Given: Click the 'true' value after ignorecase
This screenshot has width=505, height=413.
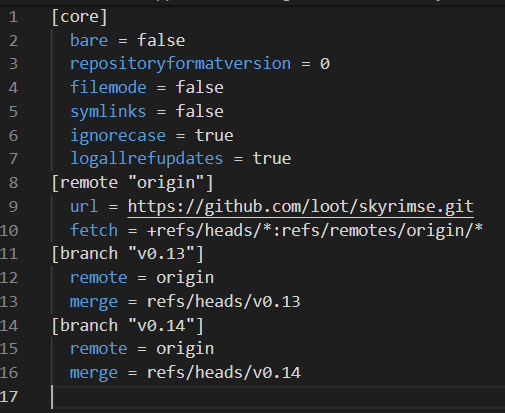Looking at the screenshot, I should [214, 135].
